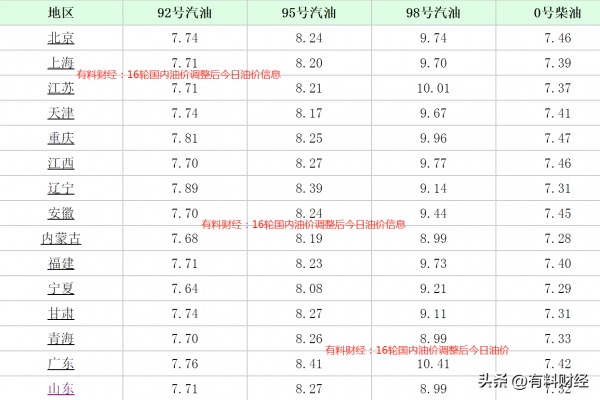The height and width of the screenshot is (400, 600).
Task: Select the 95号汽油 column header
Action: [x=309, y=12]
